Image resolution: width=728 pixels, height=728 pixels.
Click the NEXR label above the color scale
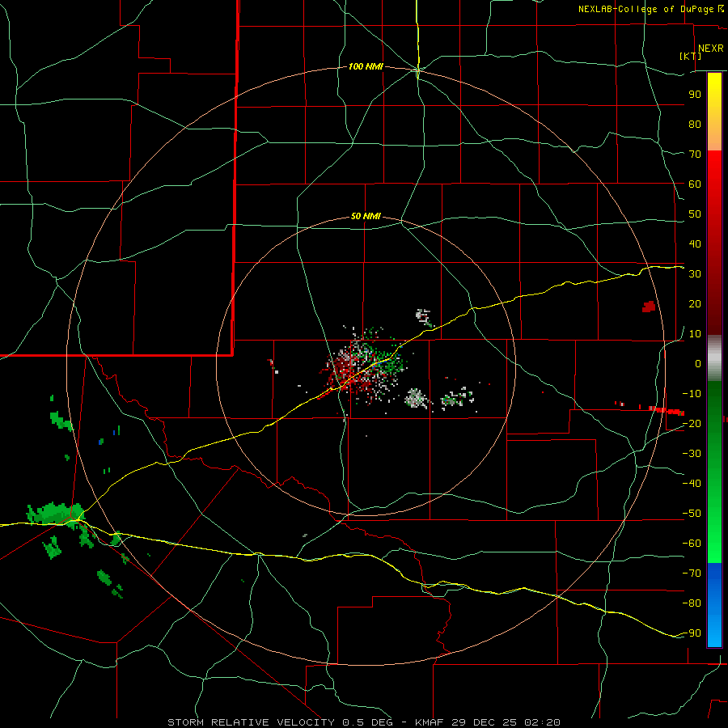(x=710, y=49)
